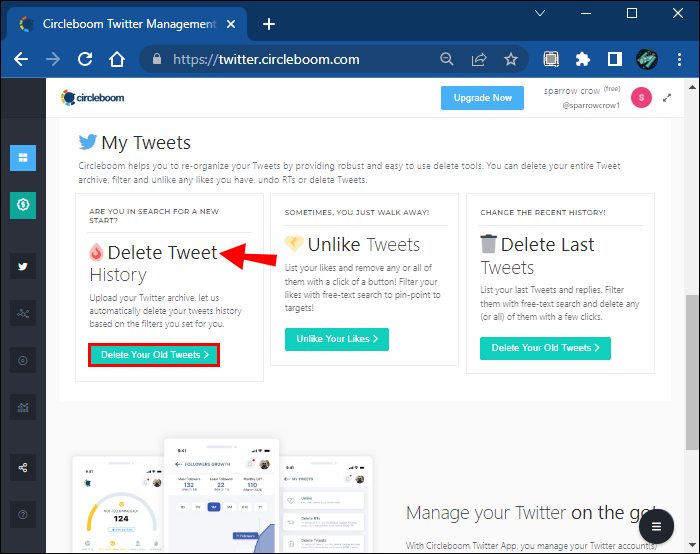The width and height of the screenshot is (700, 554).
Task: Select the Twitter bird icon in sidebar
Action: coord(23,267)
